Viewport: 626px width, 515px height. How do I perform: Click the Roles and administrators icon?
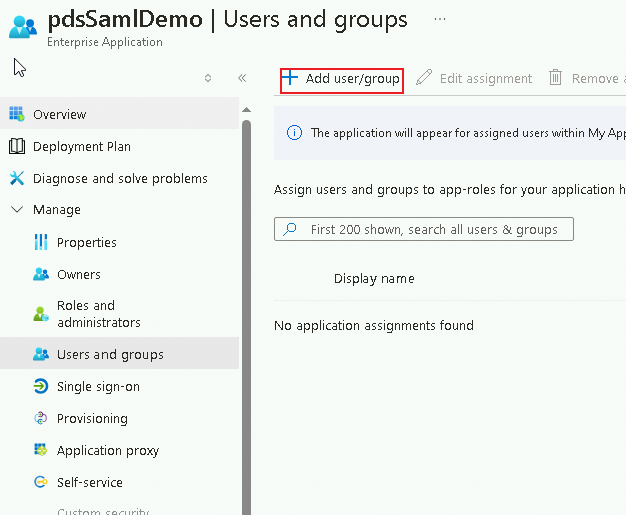point(41,314)
